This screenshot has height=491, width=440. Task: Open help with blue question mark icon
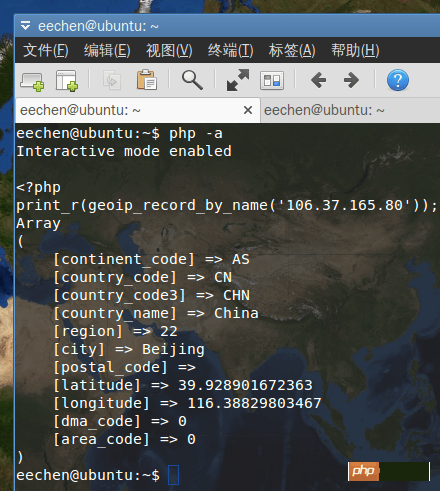tap(398, 80)
